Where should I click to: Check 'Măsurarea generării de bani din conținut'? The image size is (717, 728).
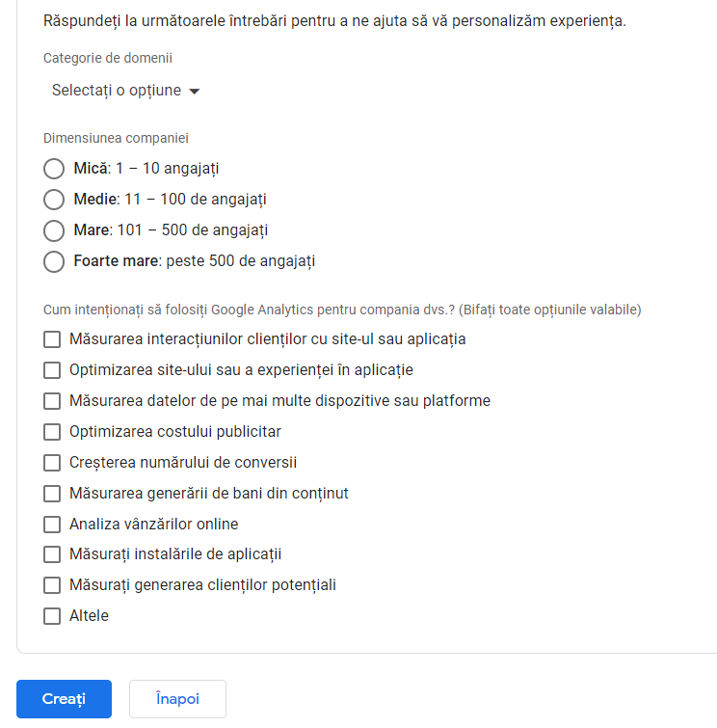(52, 494)
